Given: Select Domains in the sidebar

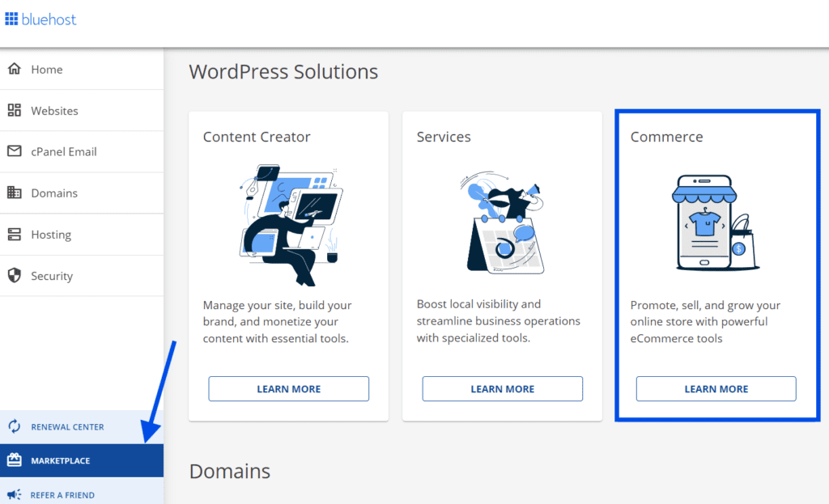Looking at the screenshot, I should pos(82,193).
